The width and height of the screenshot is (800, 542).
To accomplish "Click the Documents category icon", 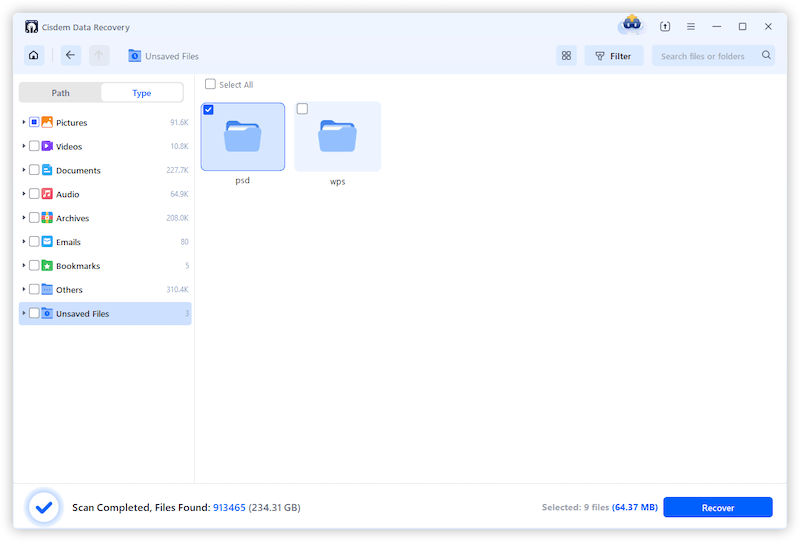I will (47, 170).
